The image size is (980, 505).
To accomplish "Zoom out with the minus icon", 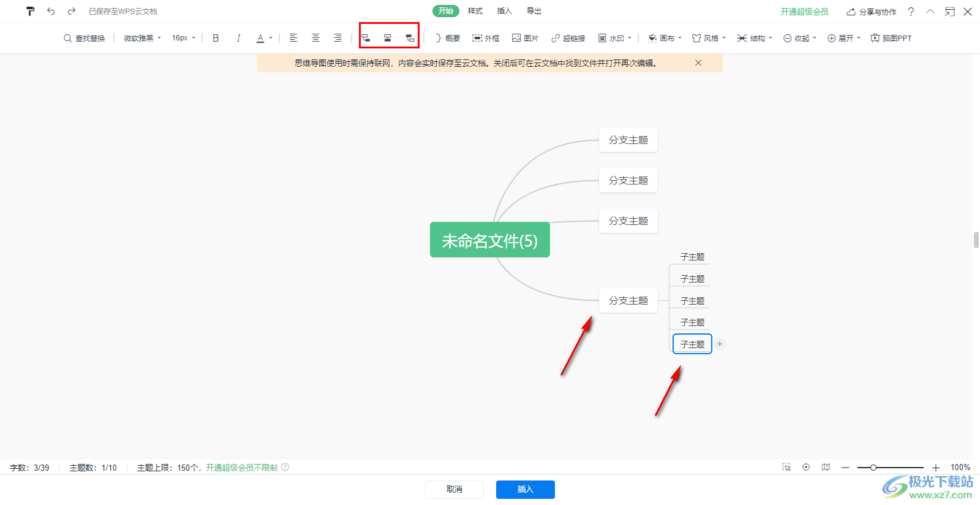I will pos(845,468).
